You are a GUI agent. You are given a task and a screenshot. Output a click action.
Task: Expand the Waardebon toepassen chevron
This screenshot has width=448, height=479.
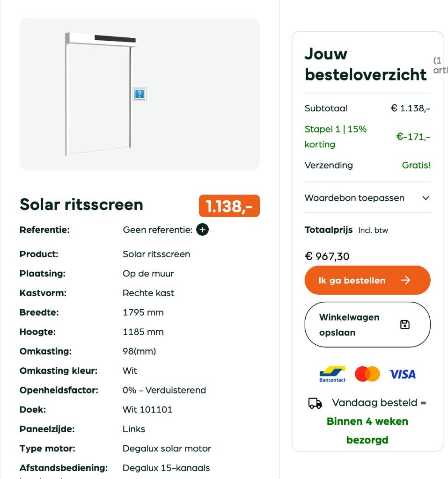click(426, 198)
